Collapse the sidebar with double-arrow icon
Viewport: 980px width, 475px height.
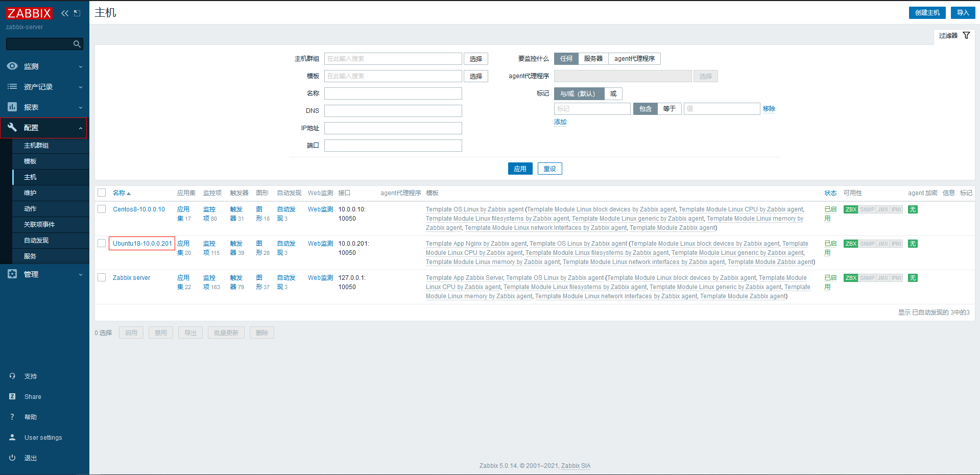coord(65,13)
